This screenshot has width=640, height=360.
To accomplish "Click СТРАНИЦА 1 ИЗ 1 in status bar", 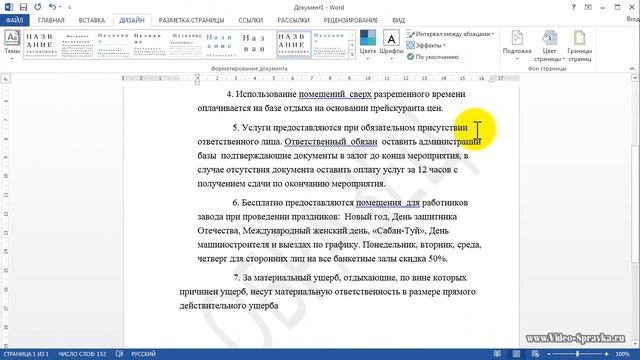I will tap(26, 354).
